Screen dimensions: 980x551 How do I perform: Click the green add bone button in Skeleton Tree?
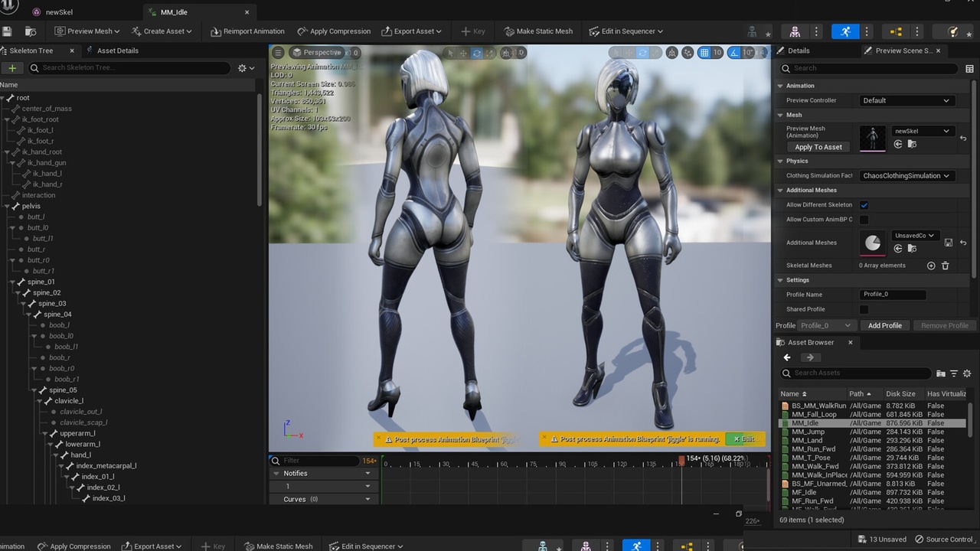click(11, 68)
